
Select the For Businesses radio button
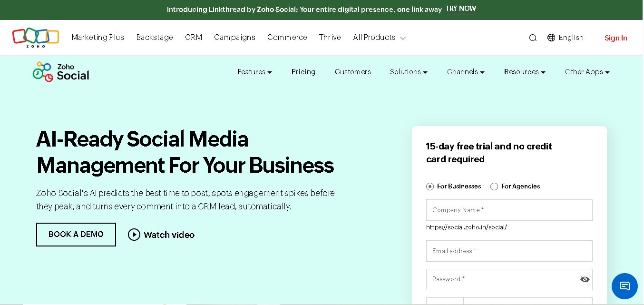pos(430,187)
